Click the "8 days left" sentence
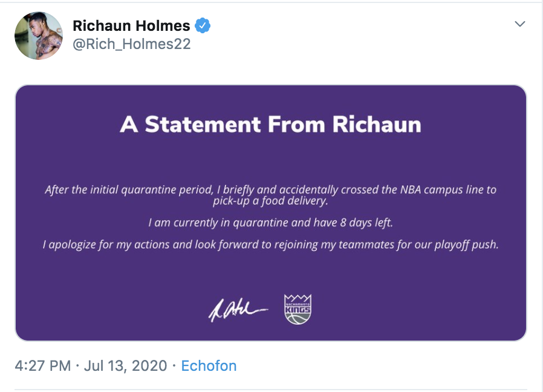The image size is (543, 392). [360, 223]
